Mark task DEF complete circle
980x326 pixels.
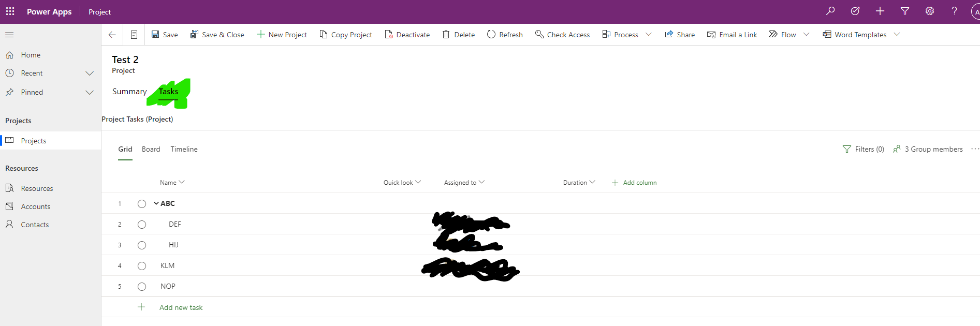point(142,225)
